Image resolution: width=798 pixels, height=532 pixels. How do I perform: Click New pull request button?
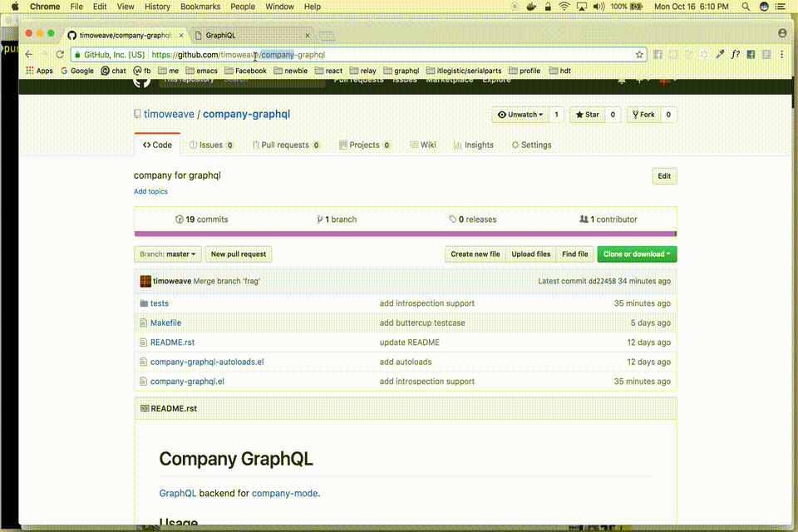tap(239, 254)
